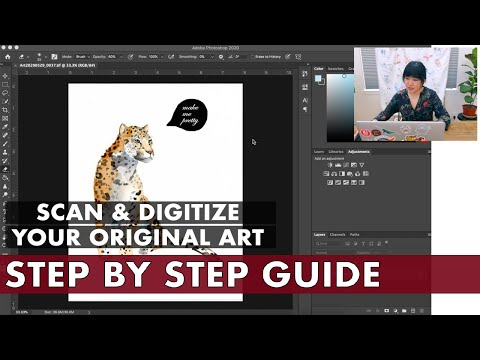The height and width of the screenshot is (360, 480).
Task: Add a Levels adjustment
Action: coord(338,165)
